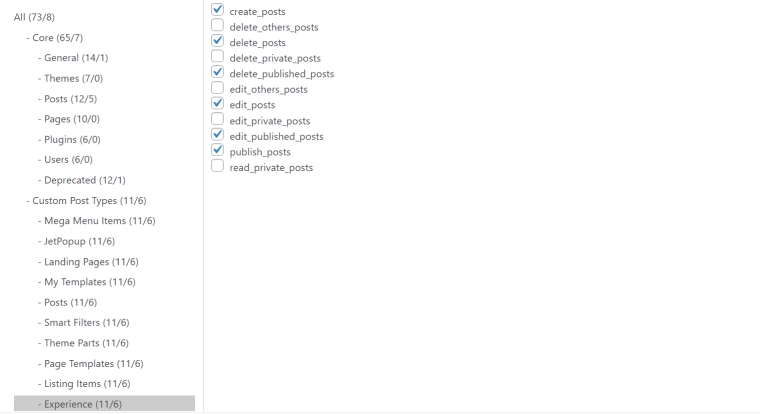The width and height of the screenshot is (760, 414).
Task: Enable the delete_others_posts checkbox
Action: pyautogui.click(x=217, y=25)
